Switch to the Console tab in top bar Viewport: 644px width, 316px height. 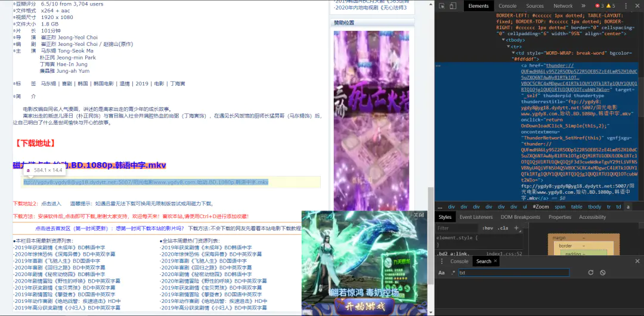click(507, 6)
